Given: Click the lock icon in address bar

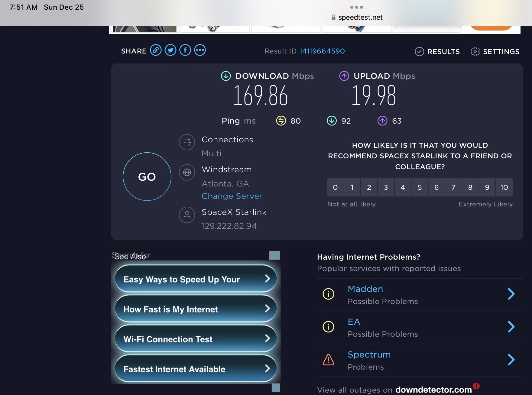Looking at the screenshot, I should (x=333, y=18).
